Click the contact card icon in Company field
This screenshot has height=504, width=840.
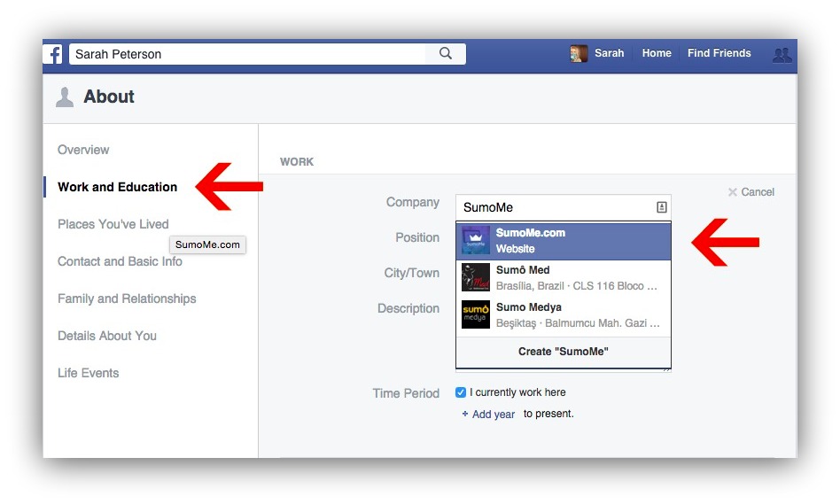click(x=662, y=207)
